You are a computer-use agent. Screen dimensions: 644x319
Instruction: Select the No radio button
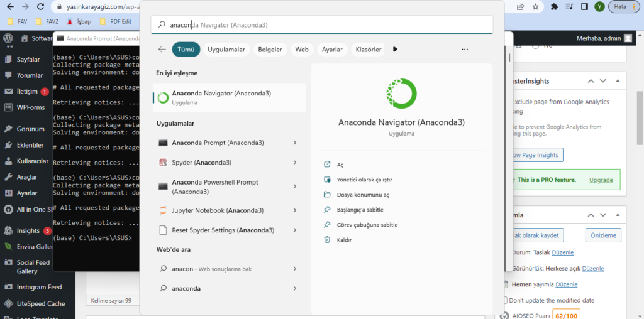(x=536, y=45)
